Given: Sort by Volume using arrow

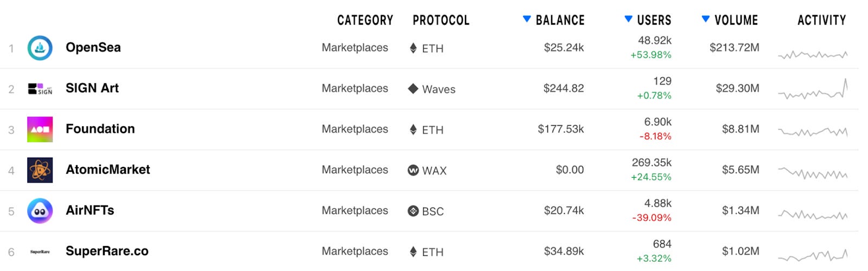Looking at the screenshot, I should (705, 19).
